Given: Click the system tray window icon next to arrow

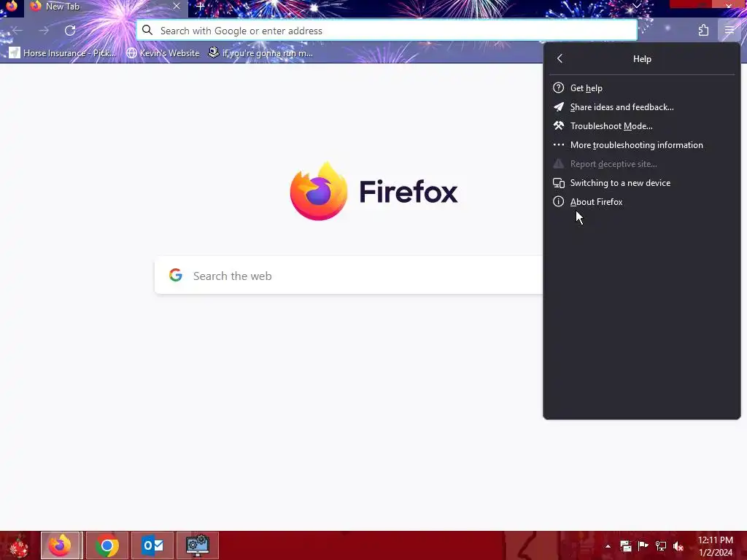Looking at the screenshot, I should coord(625,546).
